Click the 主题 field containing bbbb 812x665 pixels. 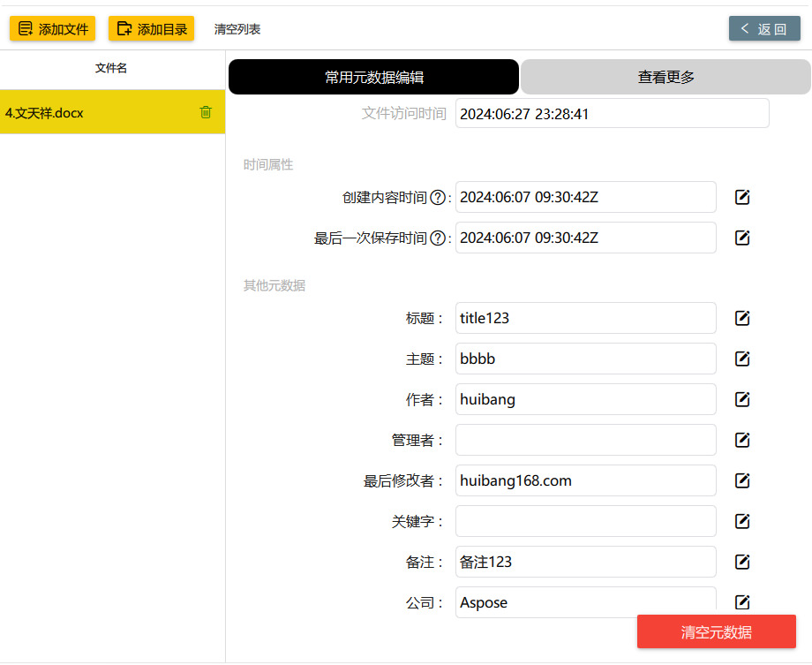(x=586, y=359)
